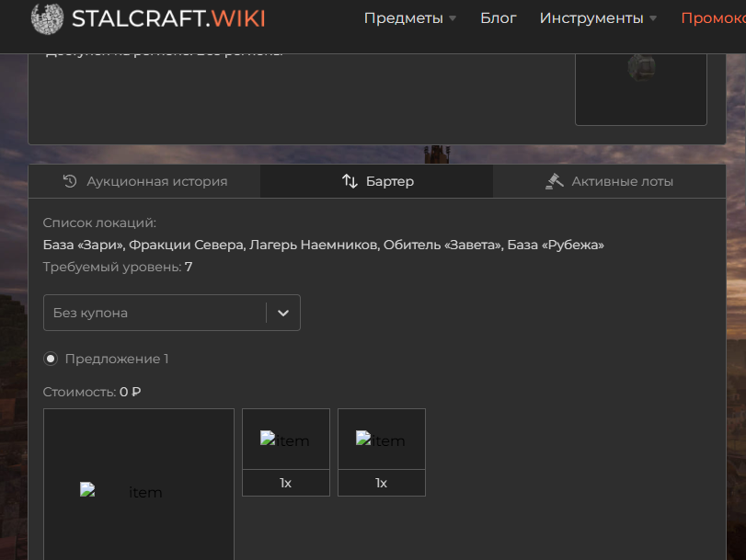
Task: Click the STALCRAFT.WIKI globe logo icon
Action: click(47, 18)
